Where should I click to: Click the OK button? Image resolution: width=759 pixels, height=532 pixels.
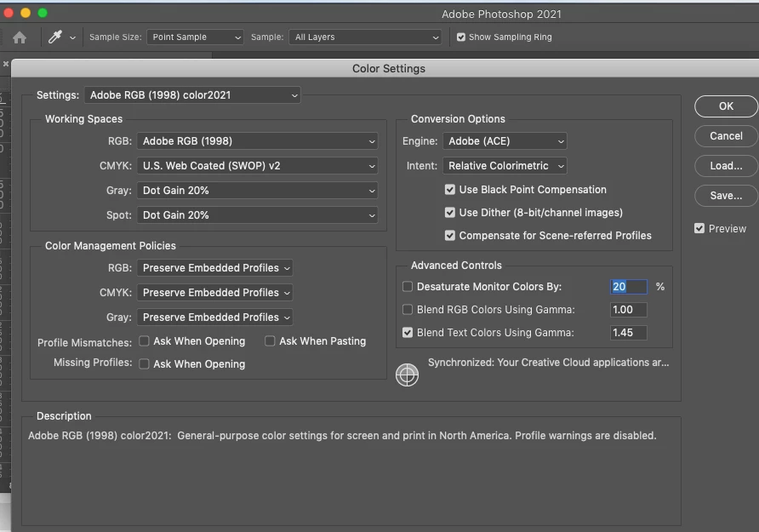pyautogui.click(x=726, y=106)
